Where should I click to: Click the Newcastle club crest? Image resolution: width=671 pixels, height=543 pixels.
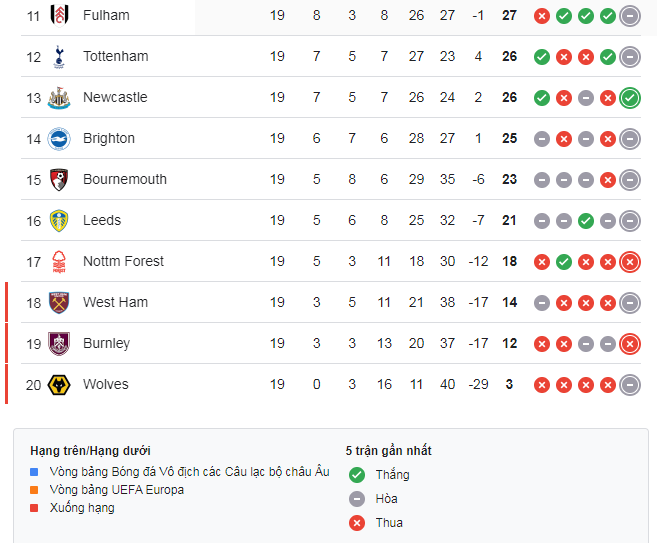pos(58,97)
